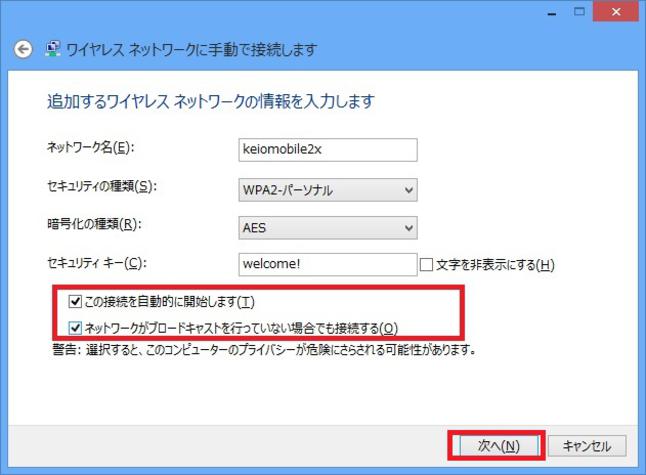Click the 暗号化の種類(R) label

(x=93, y=225)
